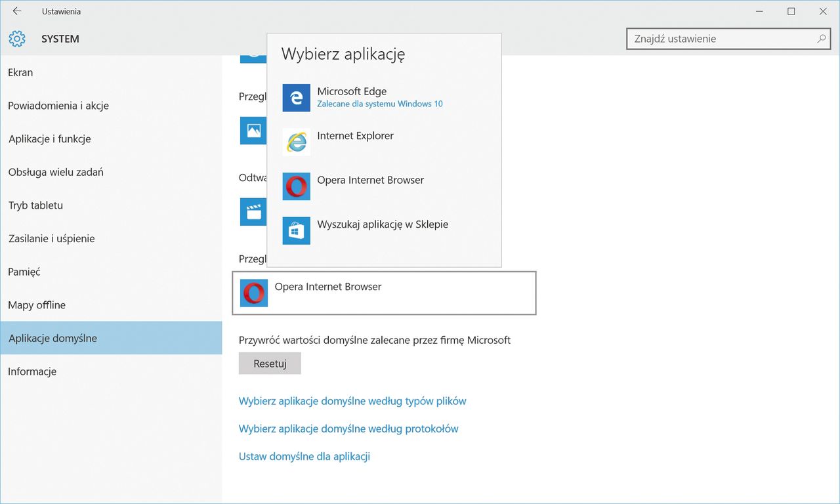The width and height of the screenshot is (840, 504).
Task: Open Wybierz aplikacje domyślne według protokołów
Action: click(x=348, y=429)
